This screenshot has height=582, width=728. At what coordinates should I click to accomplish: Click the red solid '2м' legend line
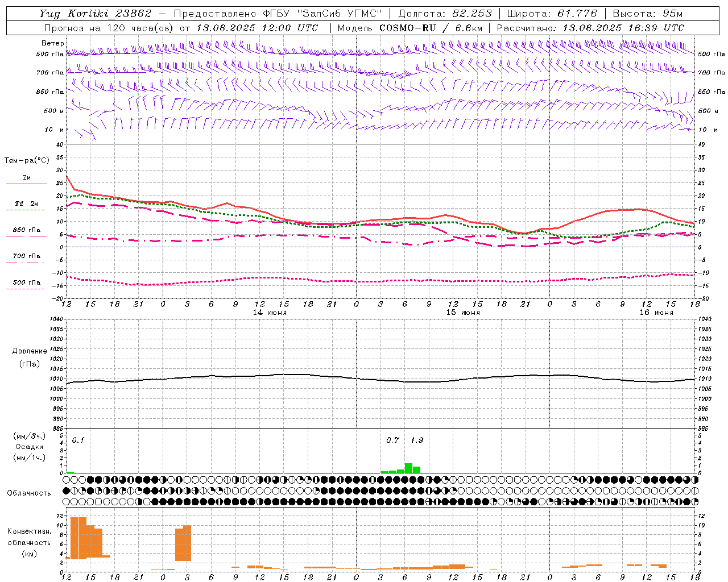[x=26, y=184]
